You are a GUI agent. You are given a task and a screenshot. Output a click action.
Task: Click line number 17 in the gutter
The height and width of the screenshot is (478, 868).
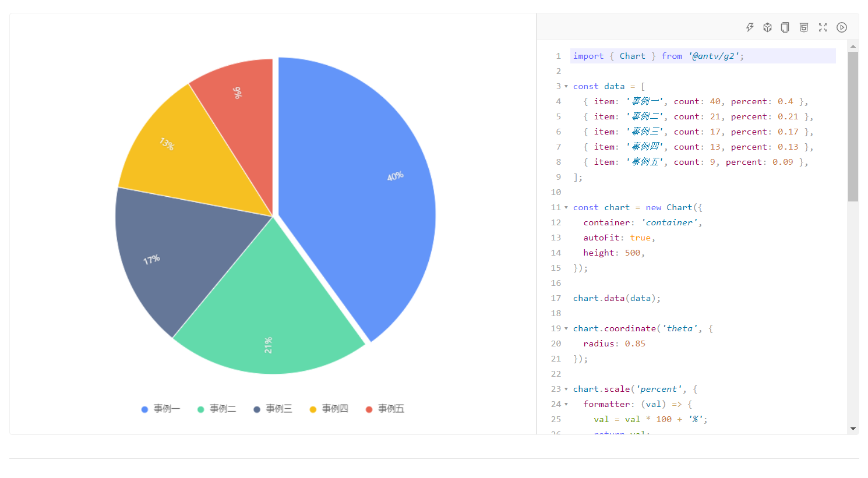[x=556, y=298]
